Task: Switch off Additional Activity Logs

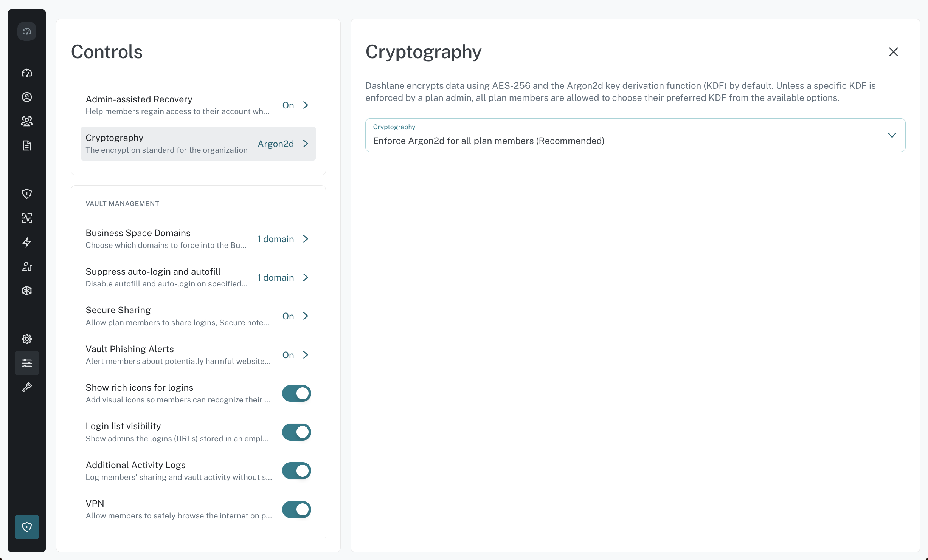Action: coord(296,471)
